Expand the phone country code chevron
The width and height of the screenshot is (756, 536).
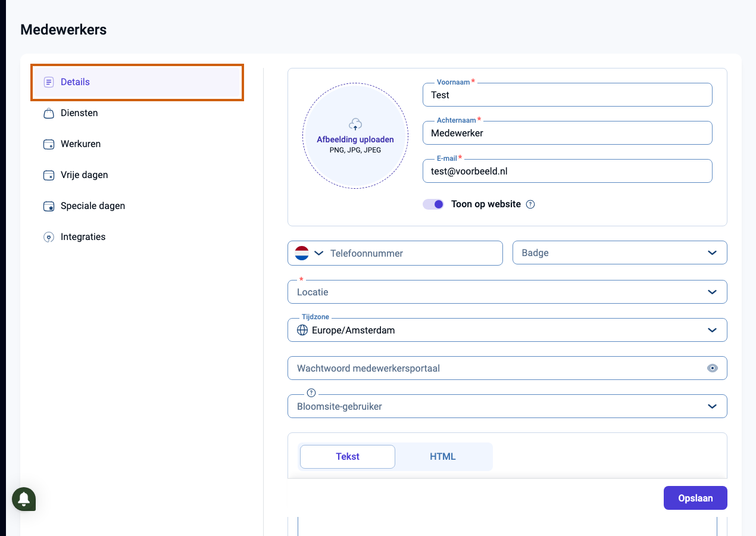318,253
